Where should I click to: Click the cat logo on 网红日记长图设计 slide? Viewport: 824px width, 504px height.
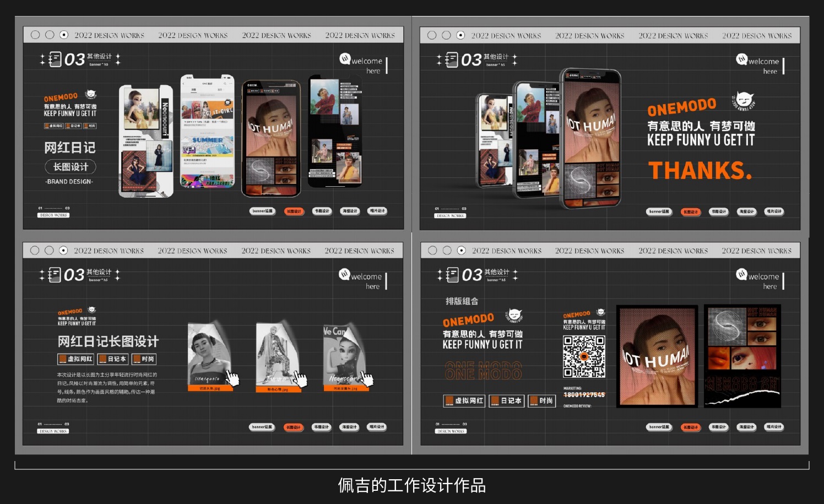tap(91, 310)
